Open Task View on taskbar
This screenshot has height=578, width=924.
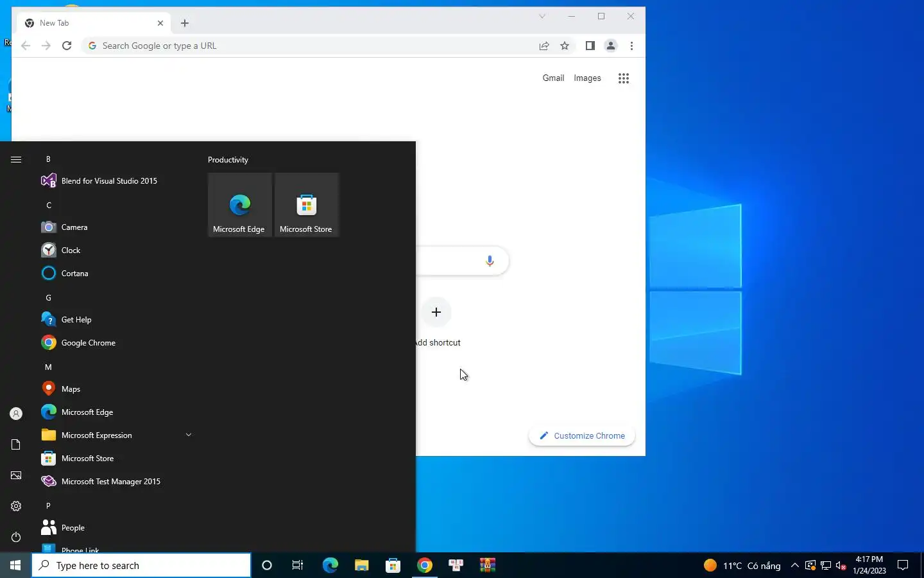tap(298, 565)
